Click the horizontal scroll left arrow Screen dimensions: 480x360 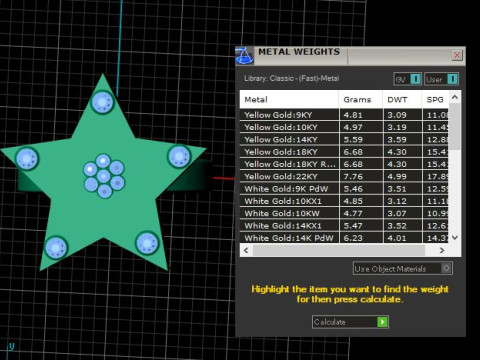tap(246, 250)
